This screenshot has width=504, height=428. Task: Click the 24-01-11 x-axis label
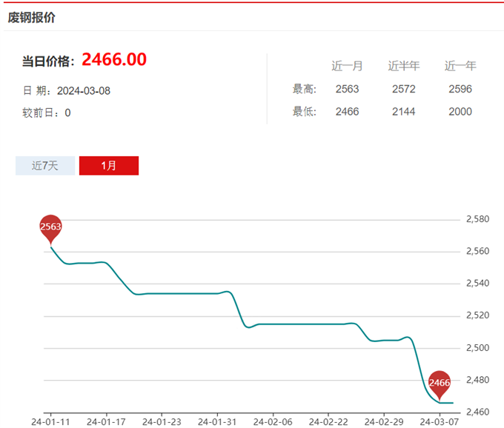[x=50, y=422]
